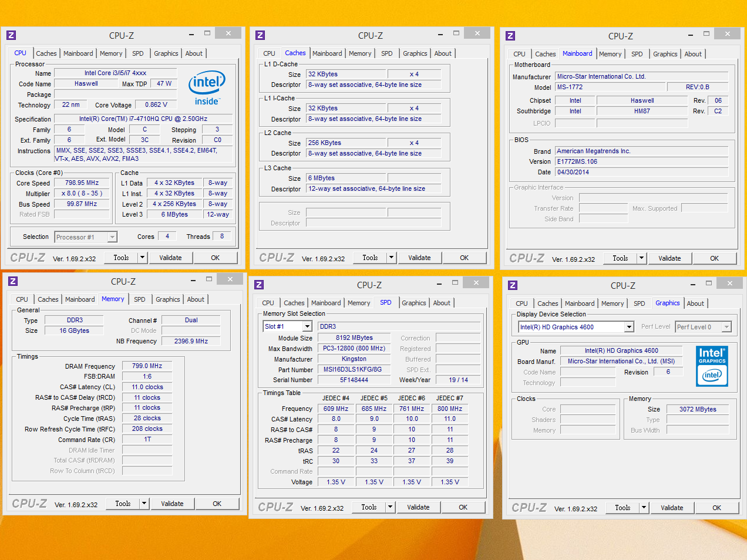This screenshot has height=560, width=747.
Task: Switch to SPD tab in the Mainboard window
Action: point(637,54)
